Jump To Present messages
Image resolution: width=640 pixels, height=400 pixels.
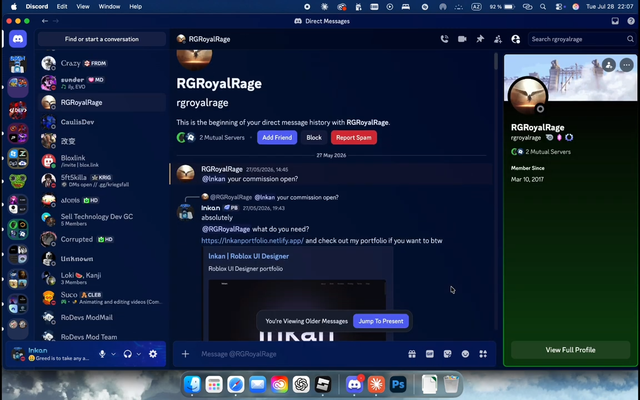coord(381,321)
